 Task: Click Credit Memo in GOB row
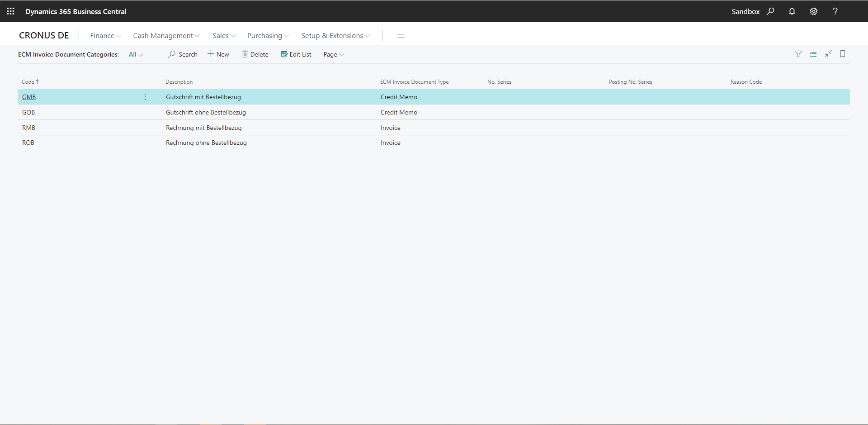[399, 112]
